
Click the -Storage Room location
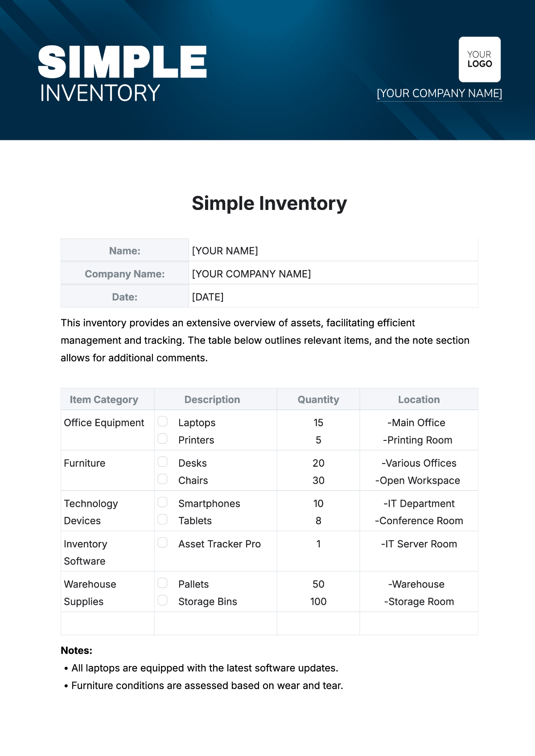[419, 602]
